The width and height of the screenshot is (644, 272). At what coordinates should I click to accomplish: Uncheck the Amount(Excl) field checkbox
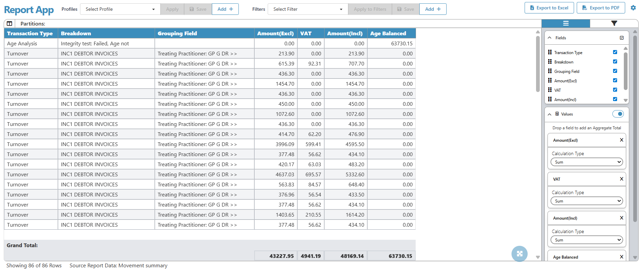pos(615,80)
